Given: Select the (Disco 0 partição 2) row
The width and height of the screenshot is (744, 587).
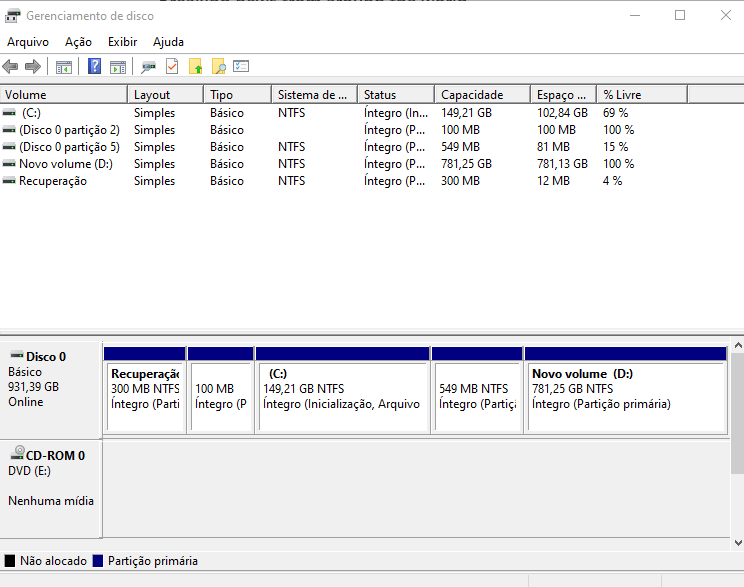Looking at the screenshot, I should (x=344, y=130).
